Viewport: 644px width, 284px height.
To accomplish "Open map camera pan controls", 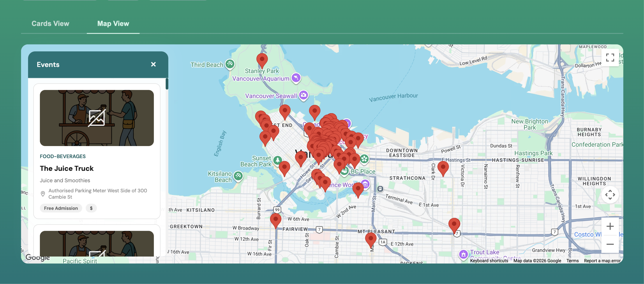I will coord(610,194).
